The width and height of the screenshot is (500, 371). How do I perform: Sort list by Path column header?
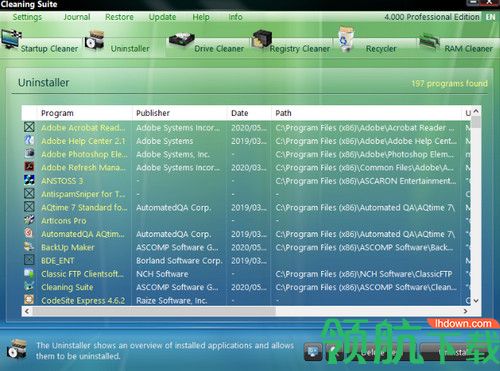point(283,113)
